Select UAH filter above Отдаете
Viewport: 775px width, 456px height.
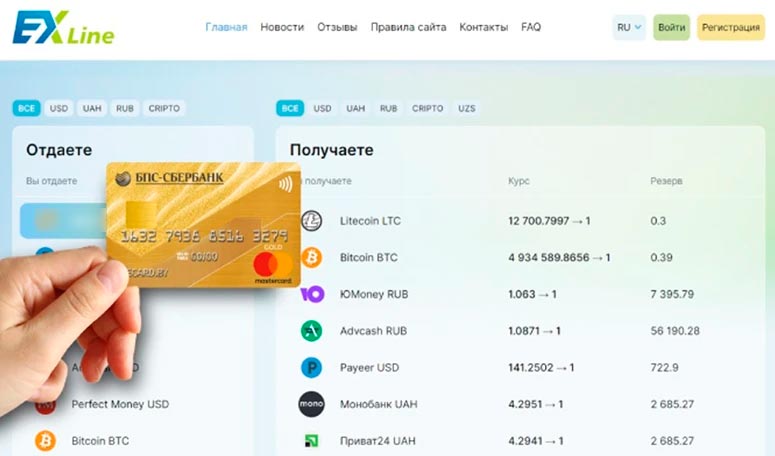(x=92, y=108)
